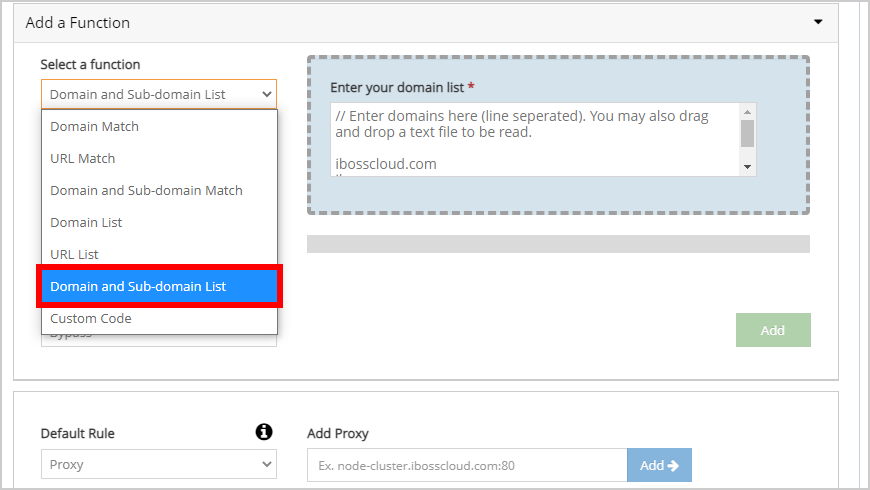Choose Domain and Sub-domain Match option
The width and height of the screenshot is (870, 490).
tap(159, 190)
